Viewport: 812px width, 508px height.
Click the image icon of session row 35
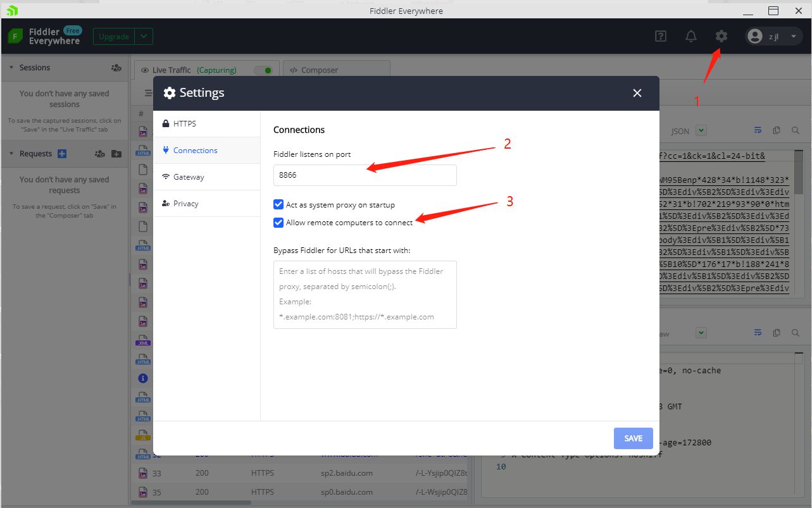(x=143, y=492)
